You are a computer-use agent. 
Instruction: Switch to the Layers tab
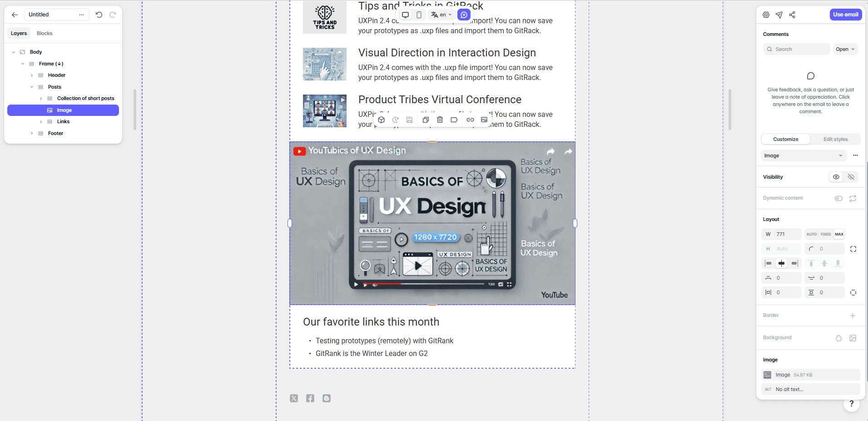[x=19, y=33]
